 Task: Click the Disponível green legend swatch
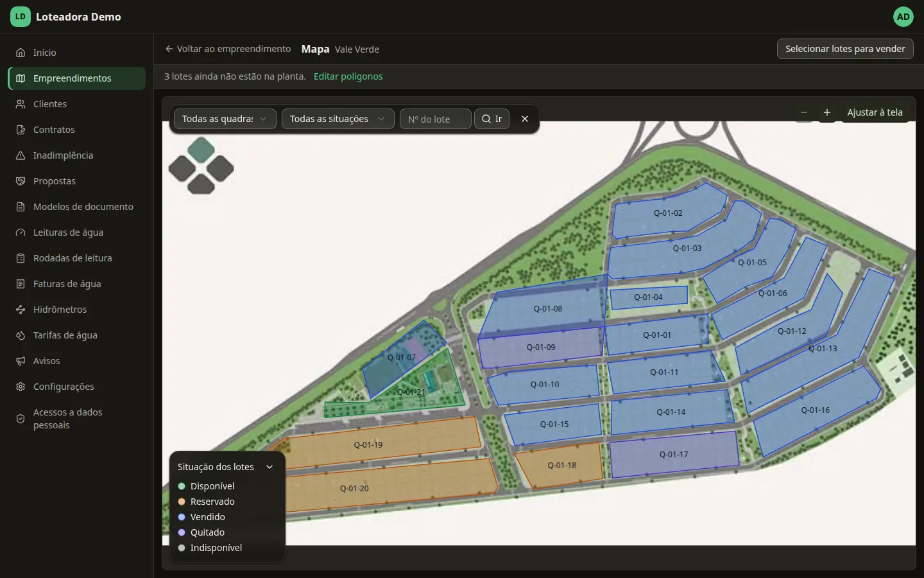(182, 486)
